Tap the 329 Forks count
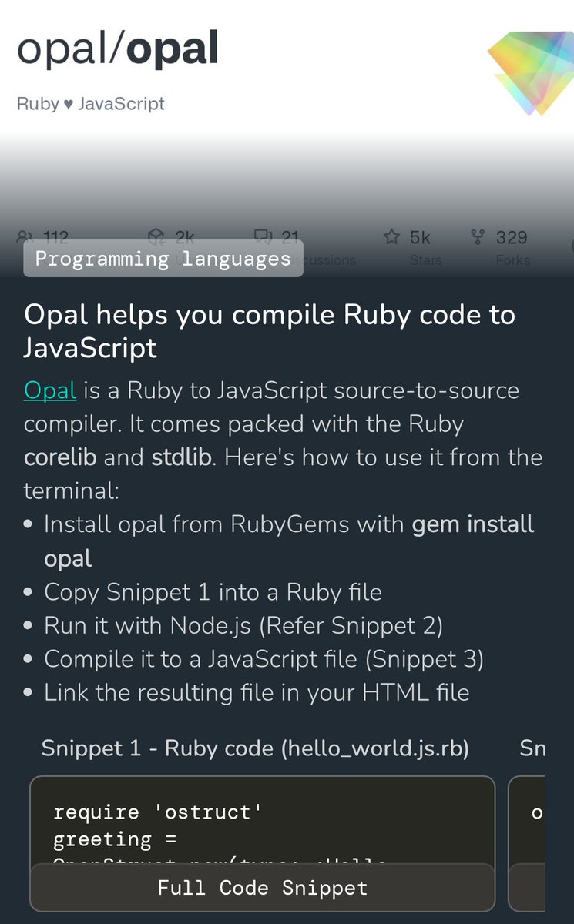This screenshot has height=924, width=574. (512, 247)
